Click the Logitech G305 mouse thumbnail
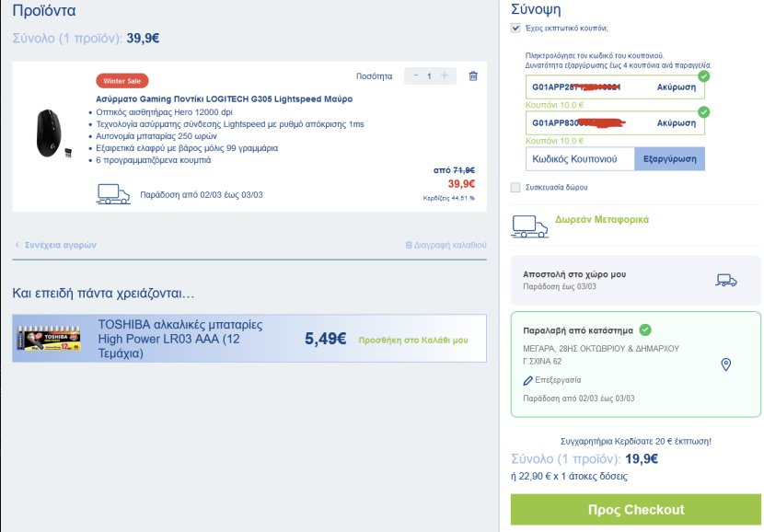Image resolution: width=764 pixels, height=532 pixels. (53, 134)
